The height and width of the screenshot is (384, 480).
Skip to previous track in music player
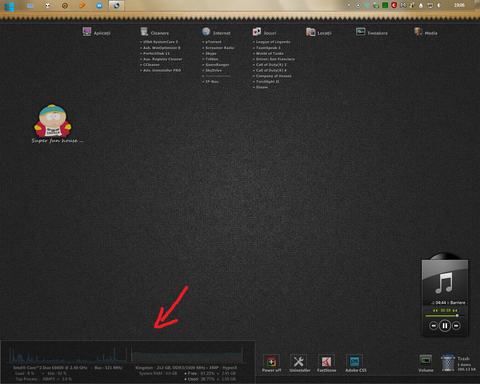[x=433, y=326]
